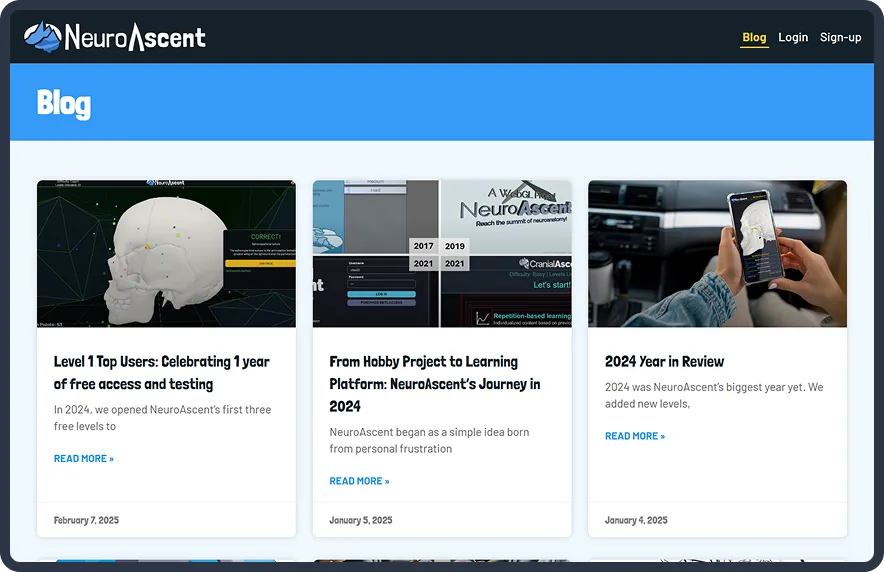Click the 'February 7, 2025' date text

pos(86,520)
